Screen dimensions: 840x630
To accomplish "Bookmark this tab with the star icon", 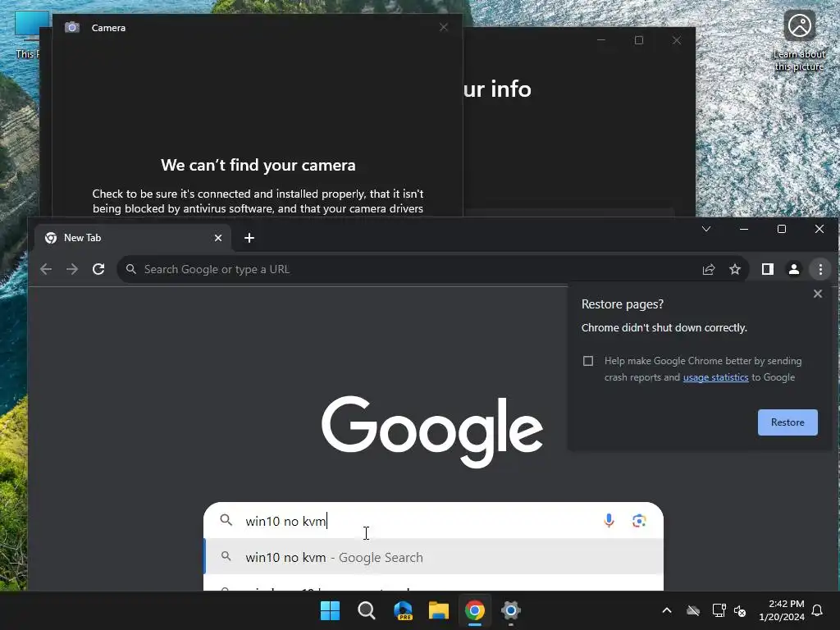I will [735, 269].
